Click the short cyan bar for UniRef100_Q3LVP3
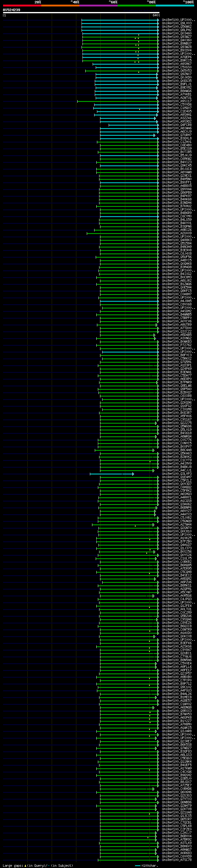 click(x=112, y=474)
